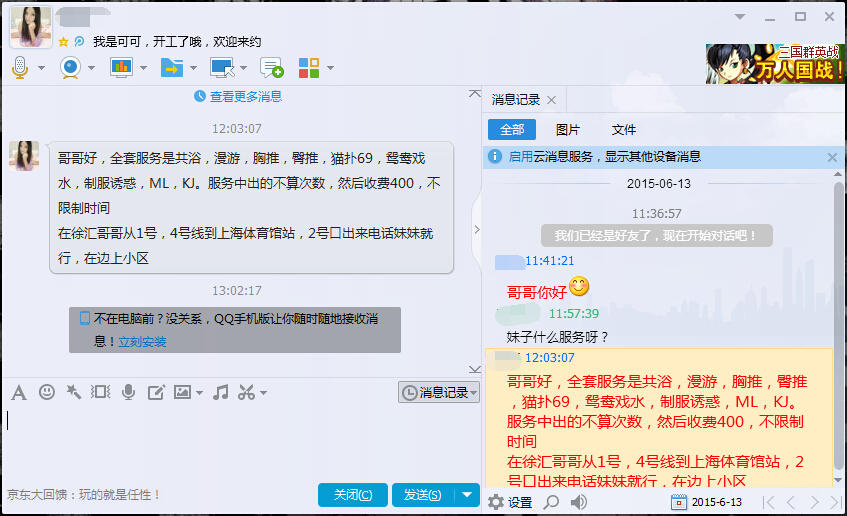Viewport: 847px width, 516px height.
Task: Click the search magnifier in message history
Action: (549, 502)
